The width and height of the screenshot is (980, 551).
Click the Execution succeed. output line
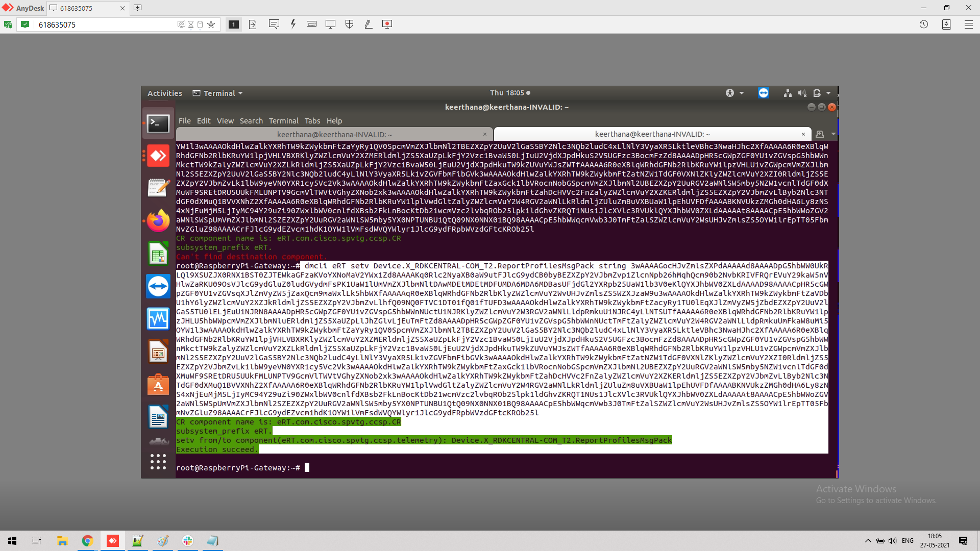tap(217, 449)
